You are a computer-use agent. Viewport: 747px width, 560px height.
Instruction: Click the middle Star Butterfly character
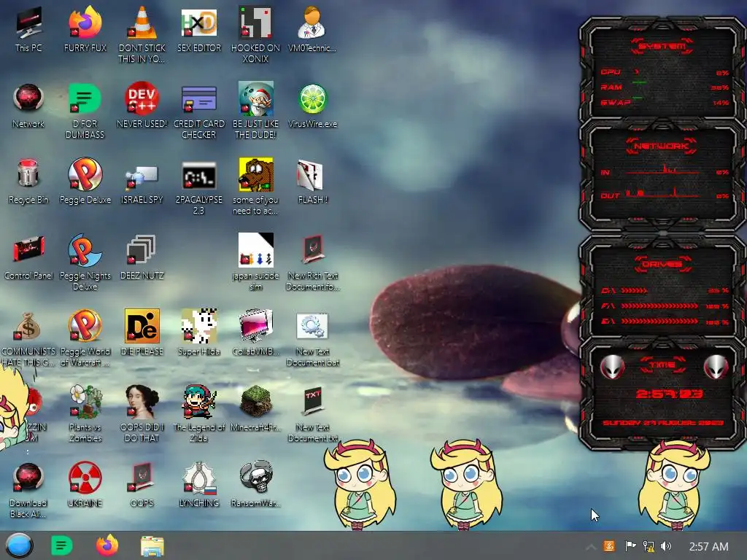466,485
